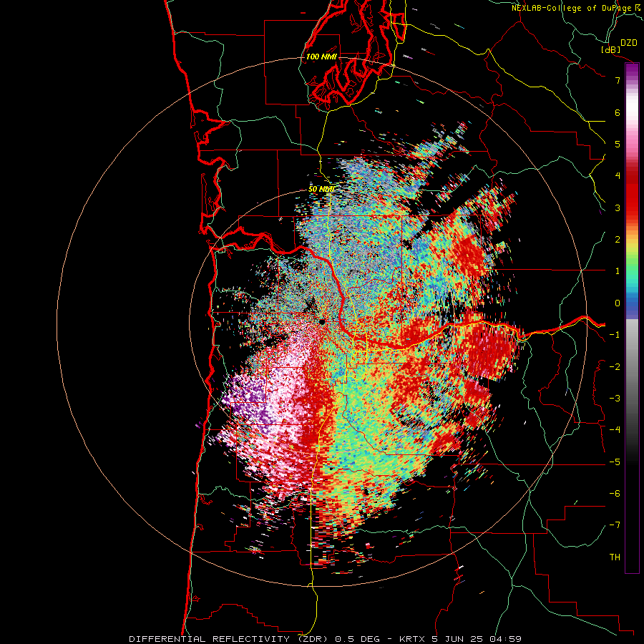Viewport: 644px width, 644px height.
Task: Select the 5 value on the scale
Action: coord(618,144)
